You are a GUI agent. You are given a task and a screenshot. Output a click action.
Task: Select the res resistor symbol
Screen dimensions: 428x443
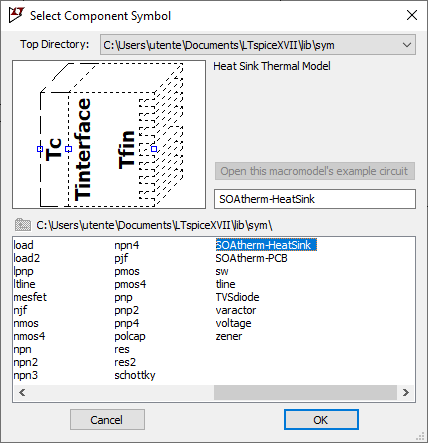[x=122, y=349]
